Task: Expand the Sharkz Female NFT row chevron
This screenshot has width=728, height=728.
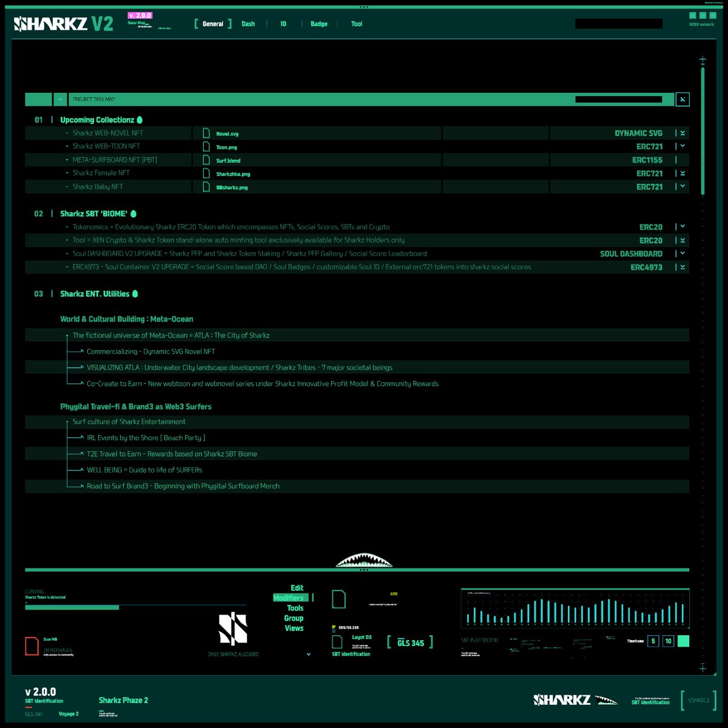Action: click(x=682, y=174)
